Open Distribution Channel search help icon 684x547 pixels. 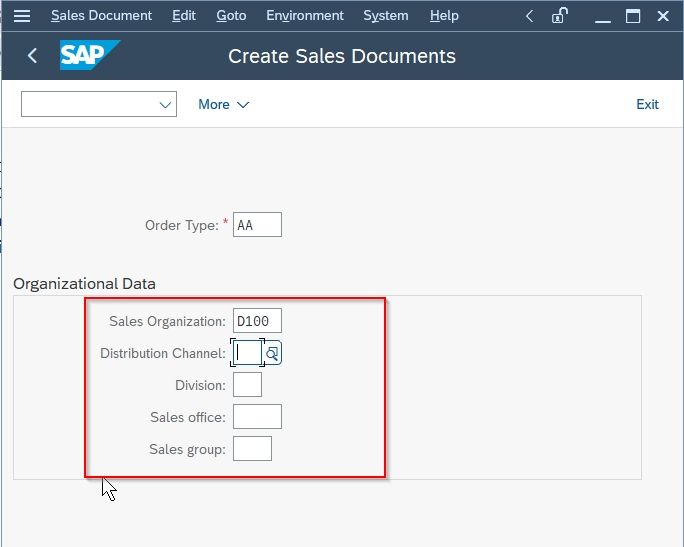pyautogui.click(x=273, y=353)
